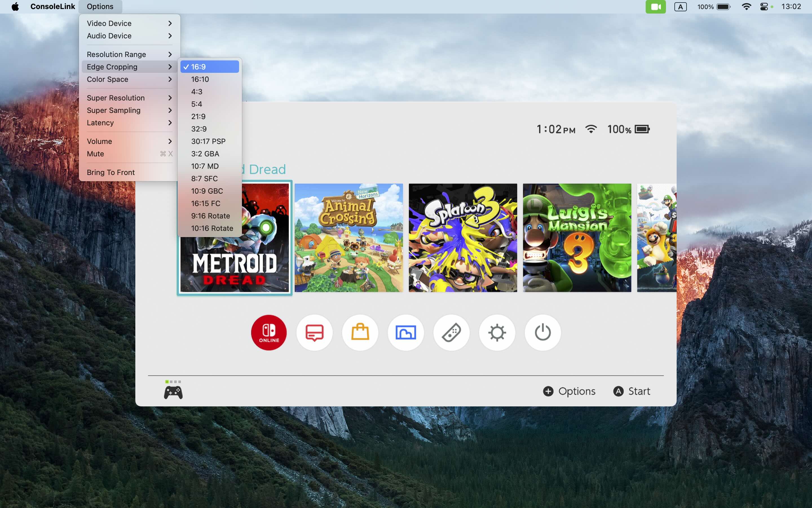This screenshot has width=812, height=508.
Task: Select 16:15 FC cropping
Action: point(210,203)
